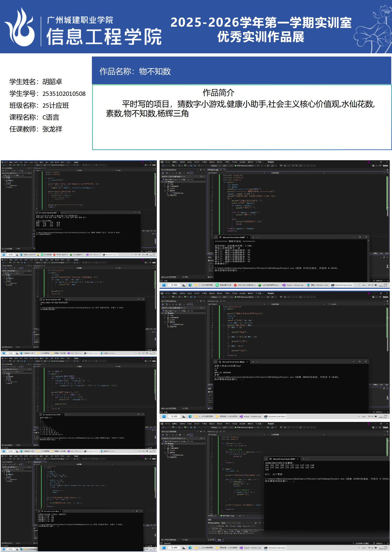The image size is (392, 554).
Task: Toggle auto-hide pin of prime-number Solution Explorer panel
Action: (201, 432)
